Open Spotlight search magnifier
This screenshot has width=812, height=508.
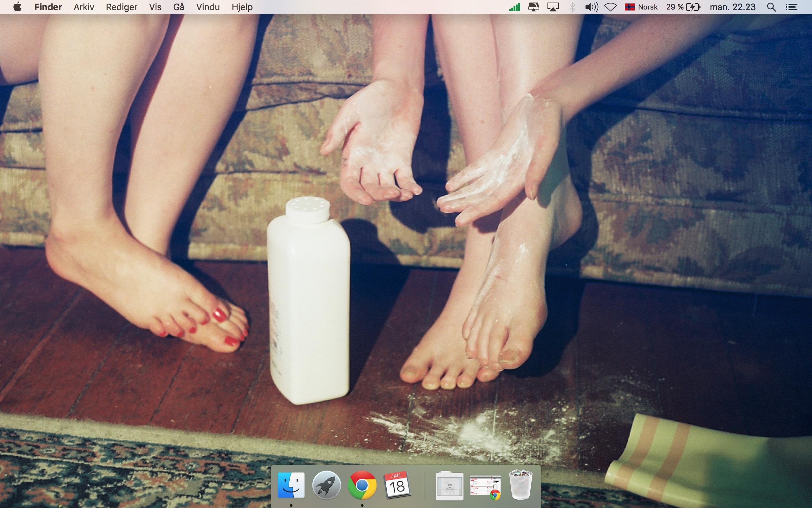[x=771, y=7]
